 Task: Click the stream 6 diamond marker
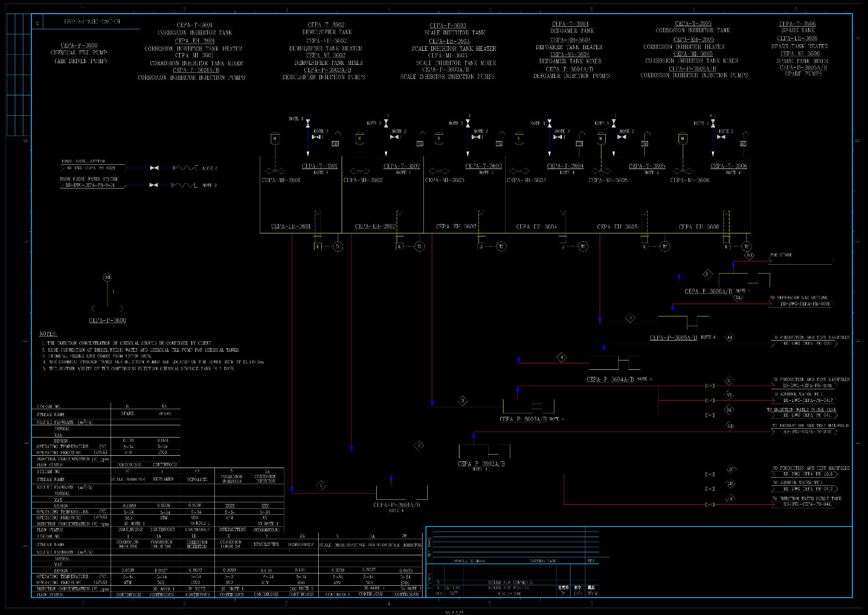707,274
